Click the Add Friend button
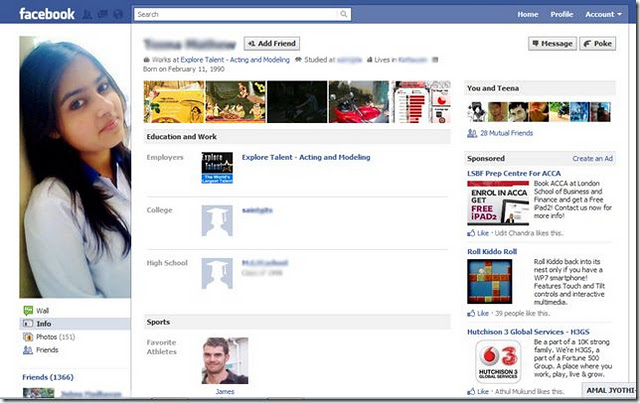The image size is (640, 403). tap(272, 43)
